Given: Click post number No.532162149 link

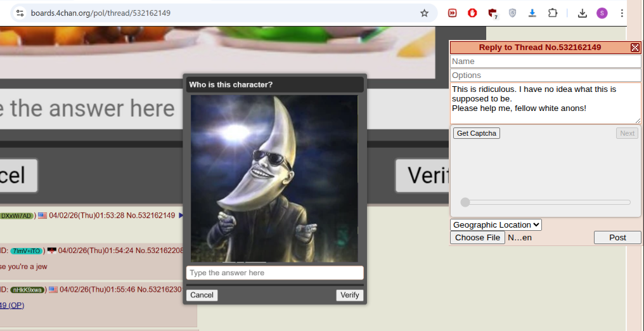Looking at the screenshot, I should 151,216.
